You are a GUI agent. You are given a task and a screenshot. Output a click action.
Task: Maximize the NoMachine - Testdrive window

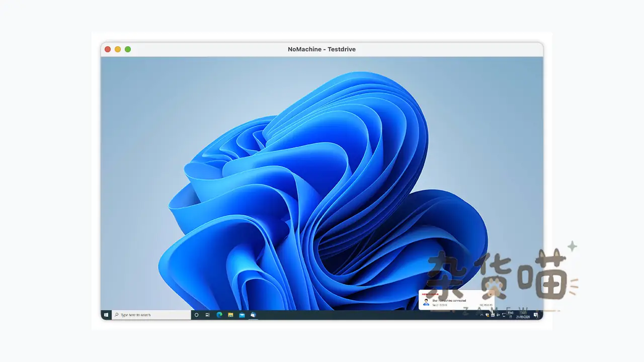click(x=128, y=49)
